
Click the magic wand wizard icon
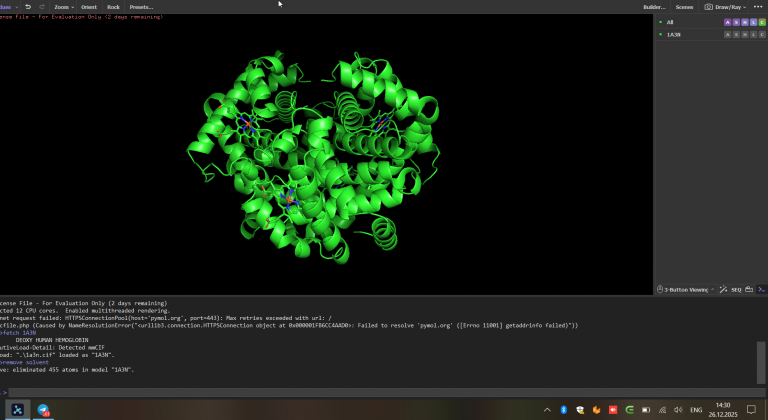[723, 289]
